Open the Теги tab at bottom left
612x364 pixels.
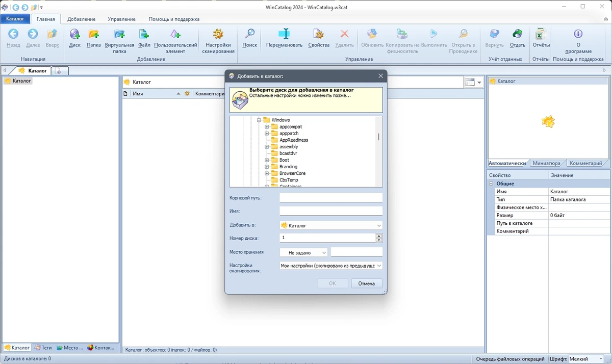(43, 348)
